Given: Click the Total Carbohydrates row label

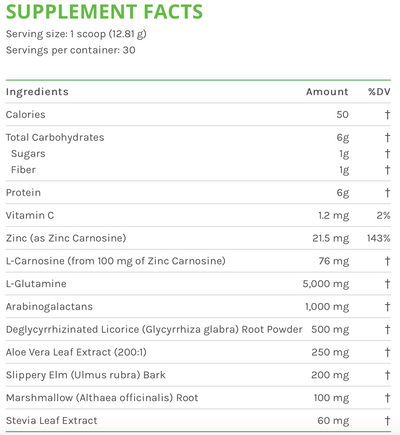Looking at the screenshot, I should point(55,137).
